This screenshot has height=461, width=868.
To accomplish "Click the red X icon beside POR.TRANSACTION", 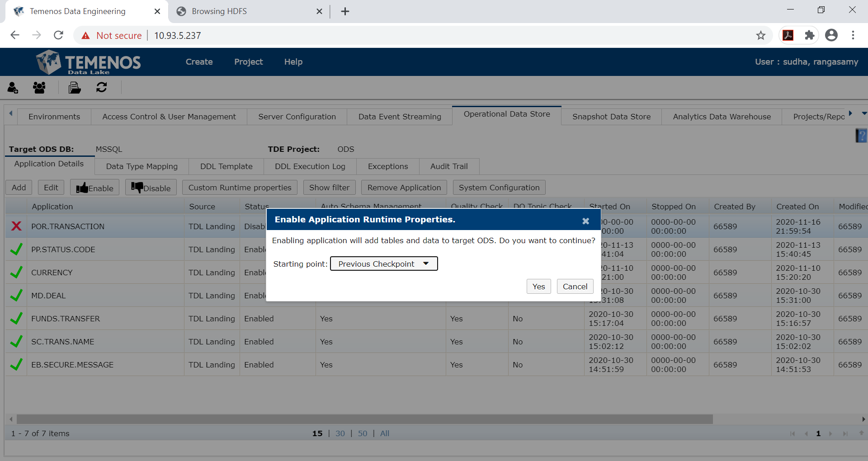I will point(16,226).
